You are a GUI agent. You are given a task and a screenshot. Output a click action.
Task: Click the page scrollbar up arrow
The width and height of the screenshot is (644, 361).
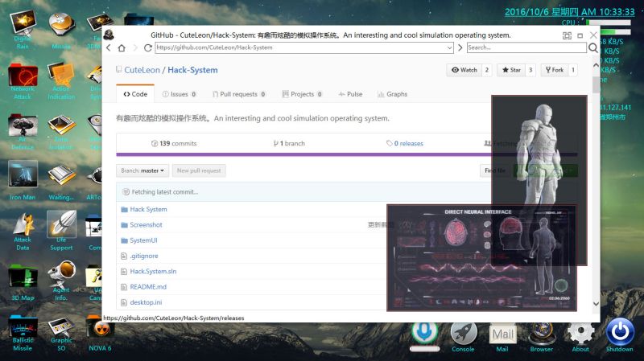pyautogui.click(x=596, y=65)
